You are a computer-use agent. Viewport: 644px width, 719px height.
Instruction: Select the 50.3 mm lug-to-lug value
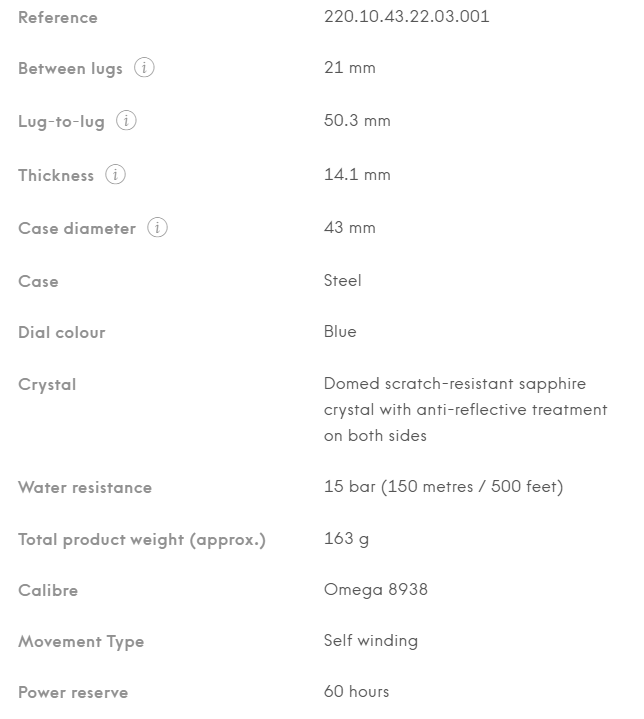(357, 121)
